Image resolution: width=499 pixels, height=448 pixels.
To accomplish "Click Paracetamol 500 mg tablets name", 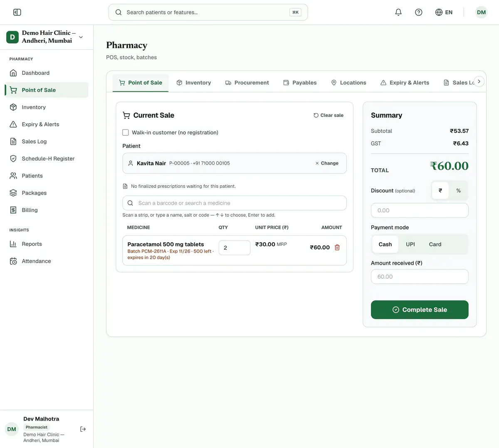I will [x=166, y=244].
